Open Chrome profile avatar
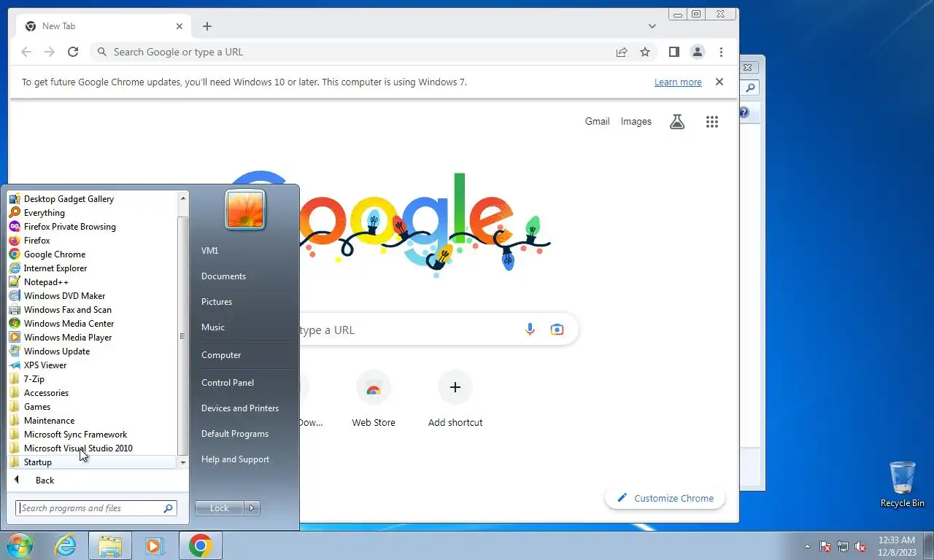Image resolution: width=934 pixels, height=560 pixels. click(698, 52)
